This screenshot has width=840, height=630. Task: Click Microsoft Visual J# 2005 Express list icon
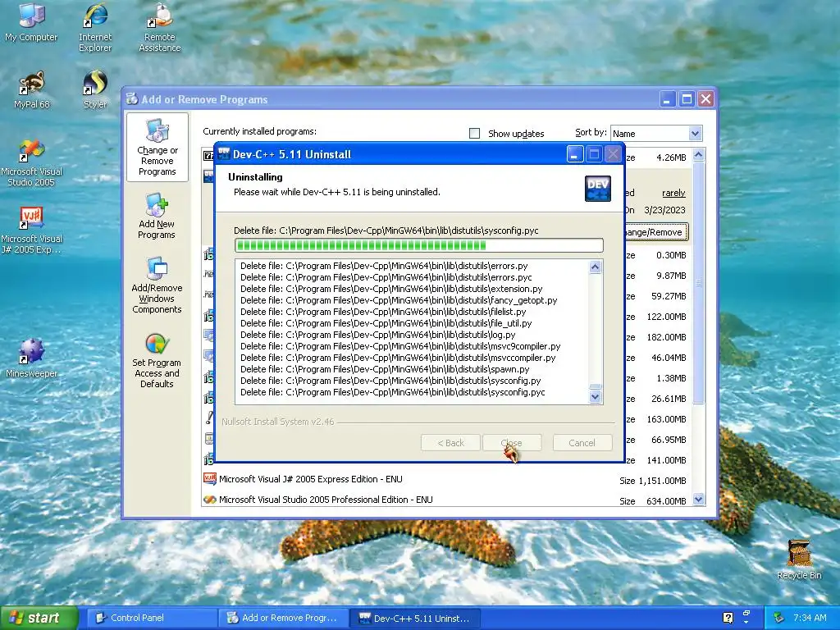click(x=209, y=478)
